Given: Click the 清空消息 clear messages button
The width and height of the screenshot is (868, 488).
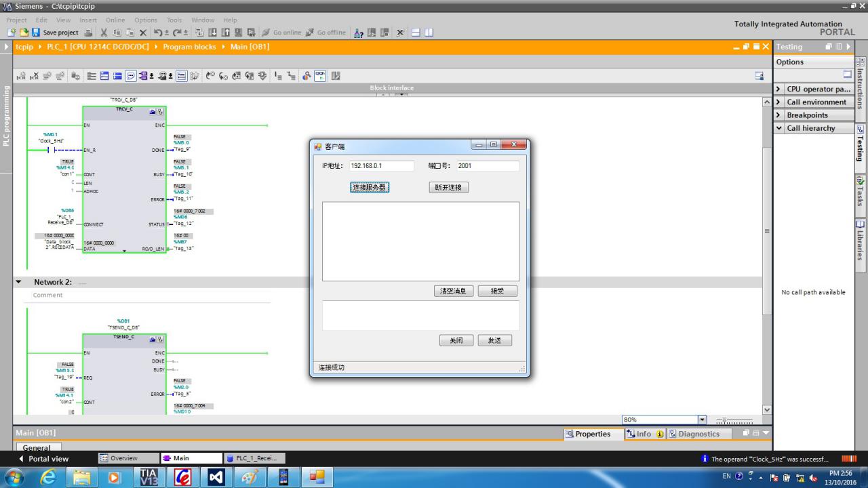Looking at the screenshot, I should pos(454,291).
